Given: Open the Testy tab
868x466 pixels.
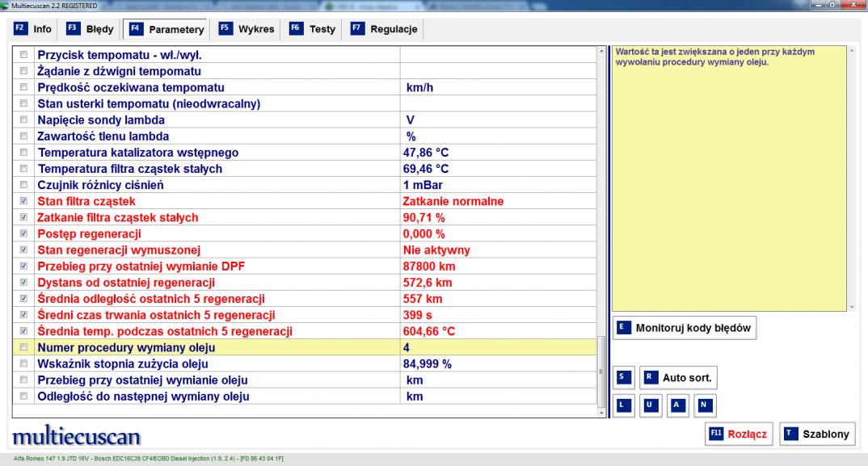Looking at the screenshot, I should click(x=313, y=29).
